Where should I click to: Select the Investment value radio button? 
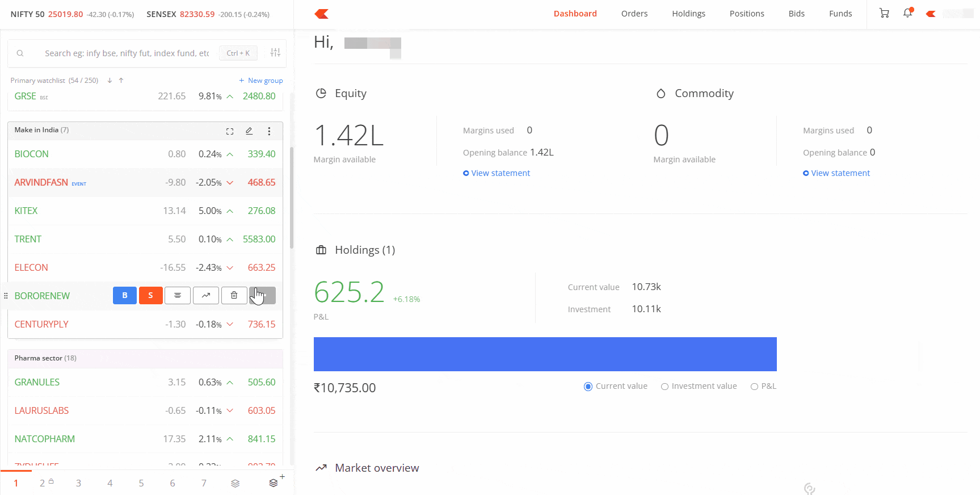664,387
